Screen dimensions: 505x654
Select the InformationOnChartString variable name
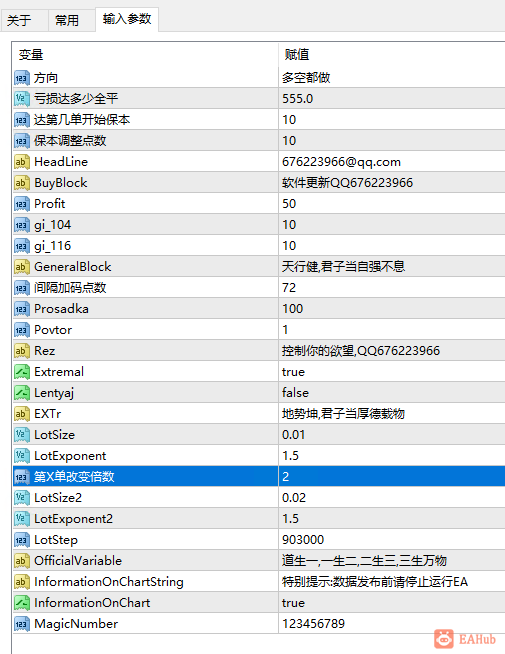(109, 582)
